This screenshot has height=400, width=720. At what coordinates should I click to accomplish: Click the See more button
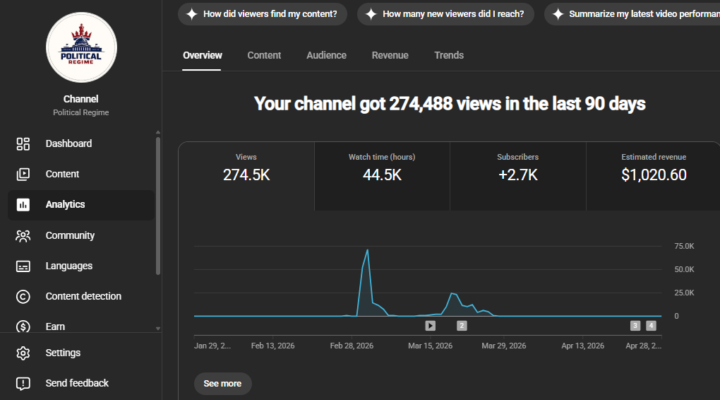coord(223,383)
